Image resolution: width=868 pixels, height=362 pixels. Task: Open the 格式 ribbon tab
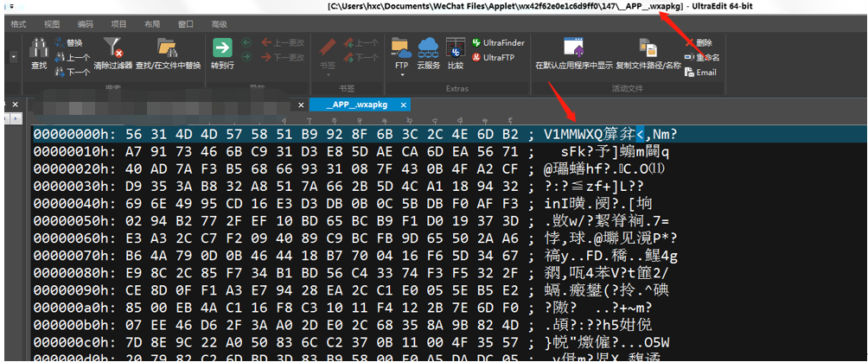(x=18, y=24)
